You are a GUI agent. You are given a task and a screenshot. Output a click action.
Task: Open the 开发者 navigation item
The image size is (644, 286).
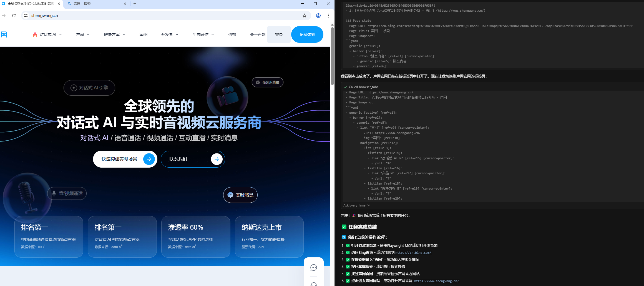click(x=167, y=34)
